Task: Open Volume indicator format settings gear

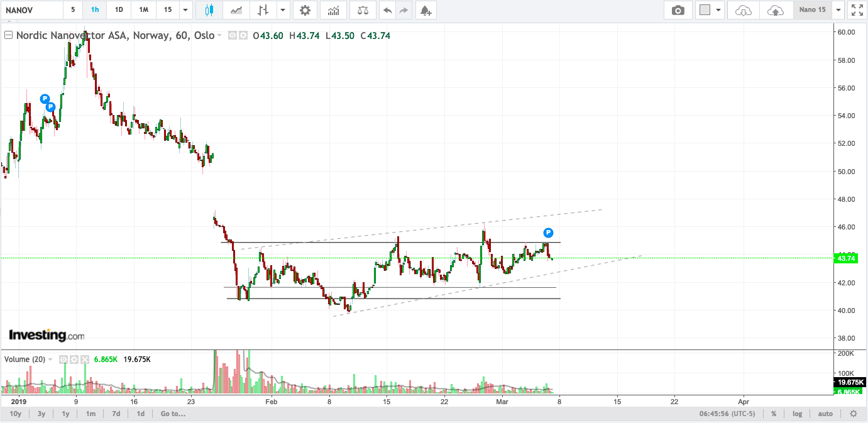Action: coord(74,360)
